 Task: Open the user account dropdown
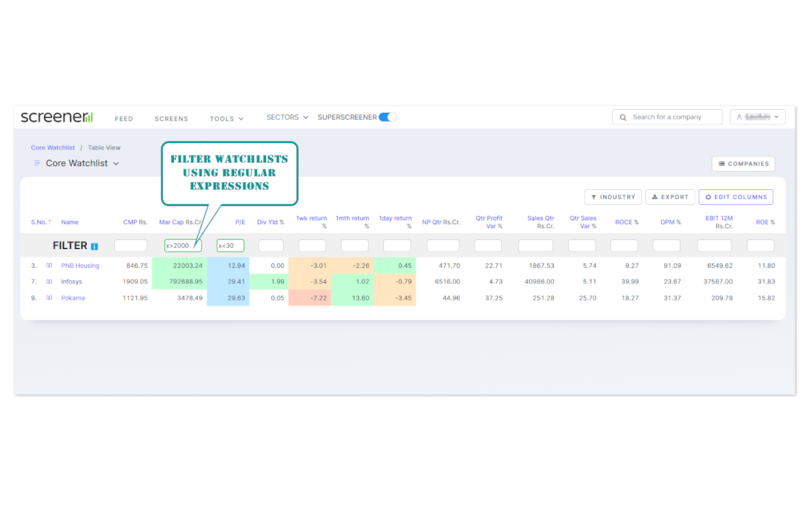758,117
